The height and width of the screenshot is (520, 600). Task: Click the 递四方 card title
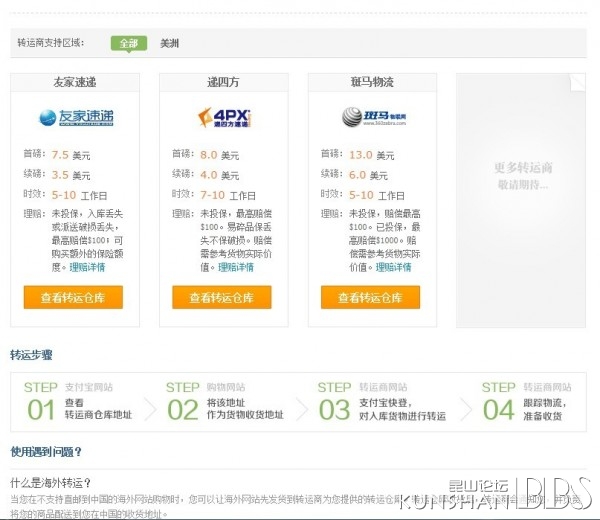click(223, 82)
